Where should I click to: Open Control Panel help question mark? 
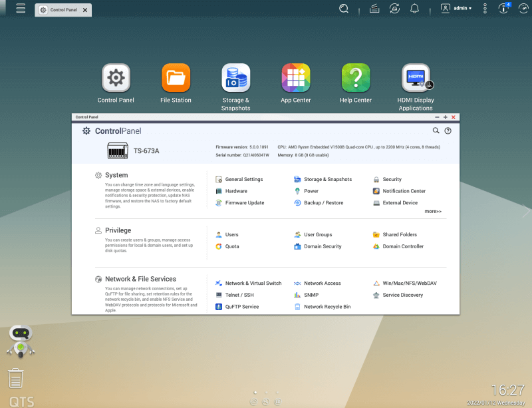[x=448, y=131]
